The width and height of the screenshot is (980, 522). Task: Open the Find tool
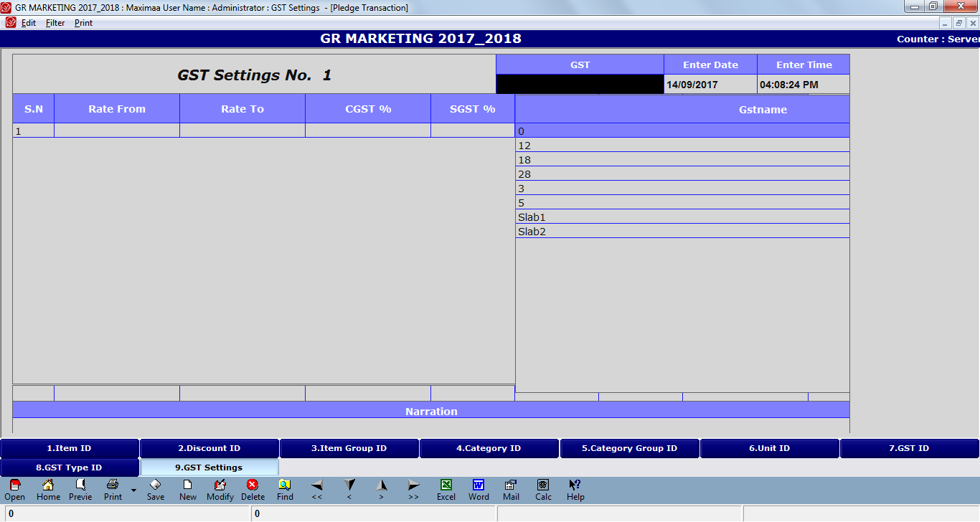click(x=285, y=490)
